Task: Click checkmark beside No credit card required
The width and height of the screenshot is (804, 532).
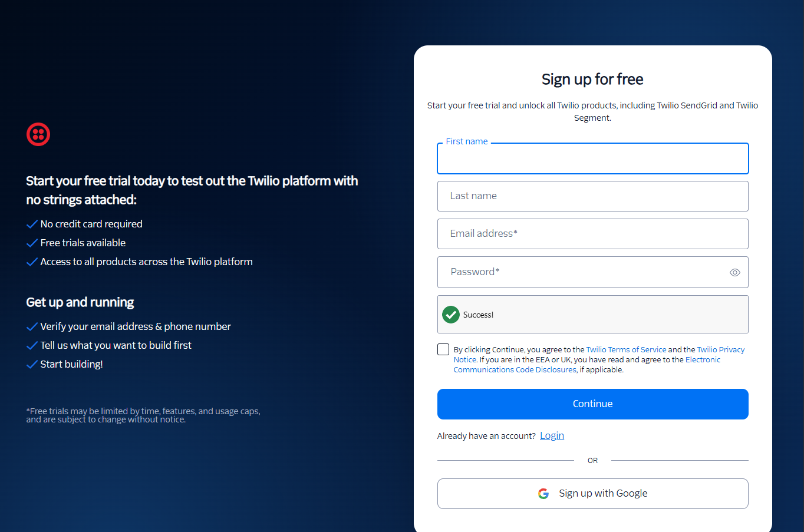Action: (x=32, y=224)
